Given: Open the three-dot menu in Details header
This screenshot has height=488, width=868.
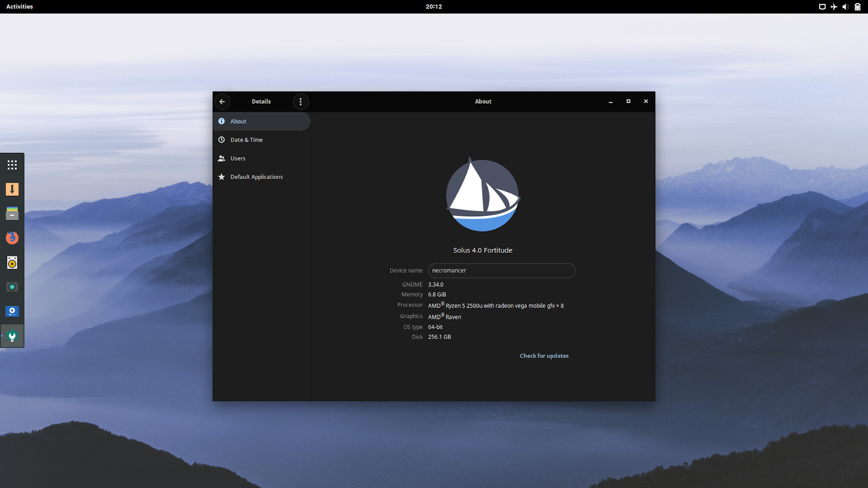Looking at the screenshot, I should pyautogui.click(x=301, y=101).
